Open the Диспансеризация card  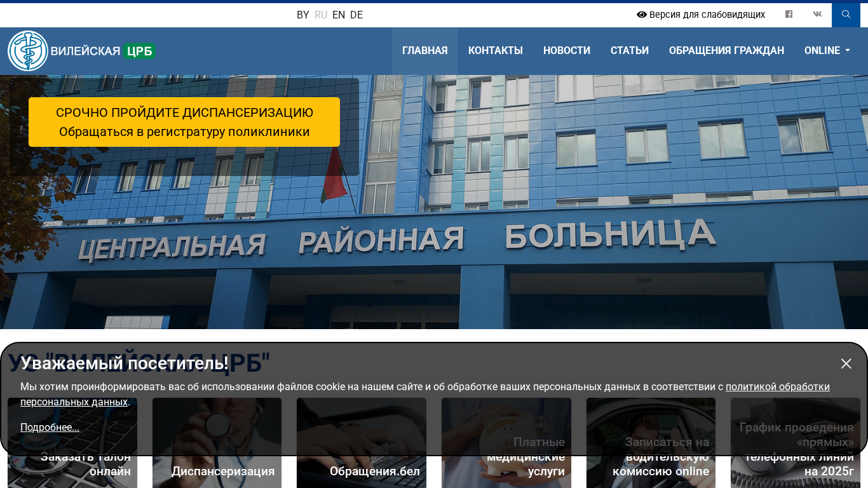(217, 443)
